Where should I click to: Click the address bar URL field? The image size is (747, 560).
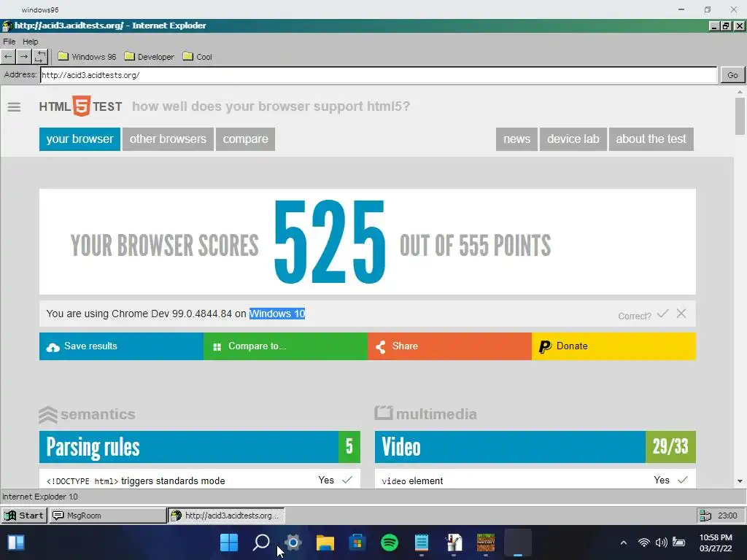(x=379, y=75)
